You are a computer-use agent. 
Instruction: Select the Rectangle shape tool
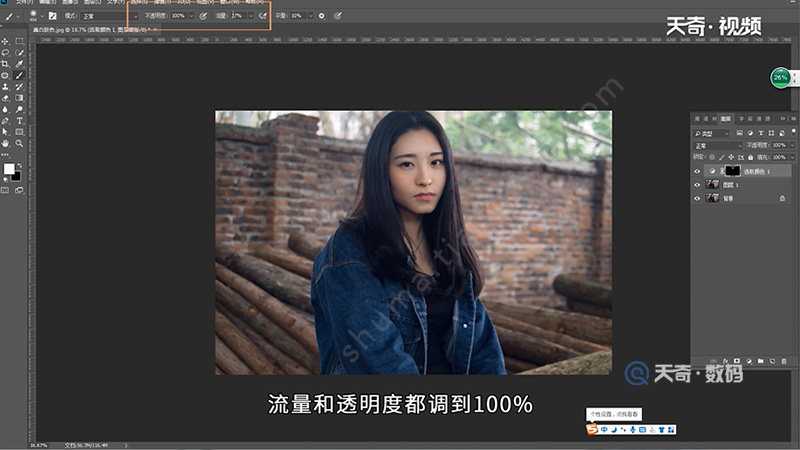[x=19, y=132]
